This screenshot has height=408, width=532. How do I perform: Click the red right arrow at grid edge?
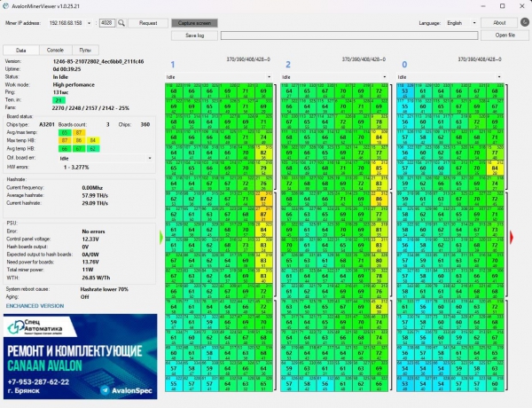click(x=511, y=237)
